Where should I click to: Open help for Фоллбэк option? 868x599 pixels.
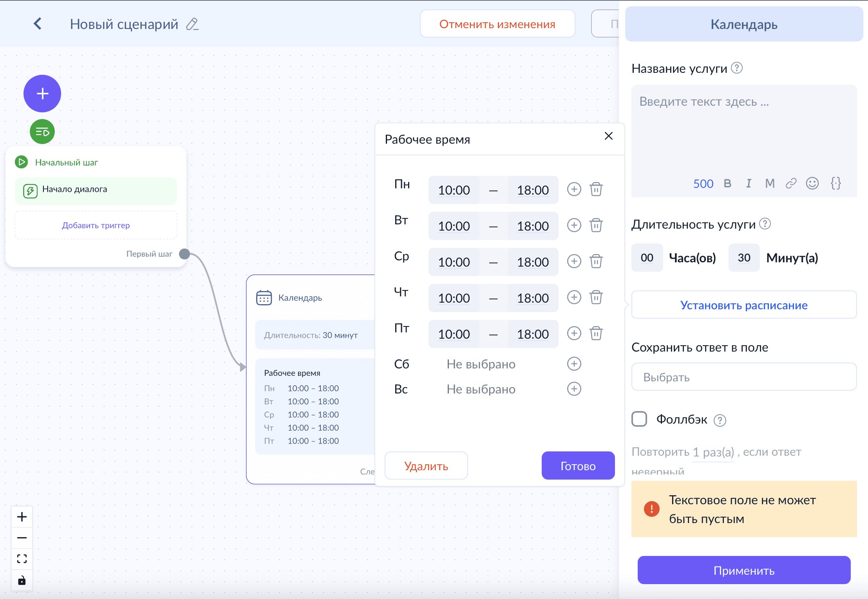720,420
